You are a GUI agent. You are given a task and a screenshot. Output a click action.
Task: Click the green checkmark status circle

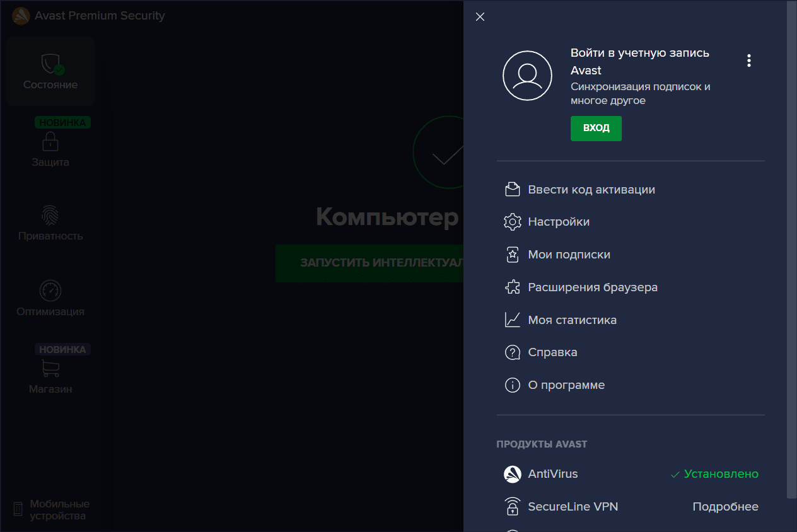click(x=438, y=152)
